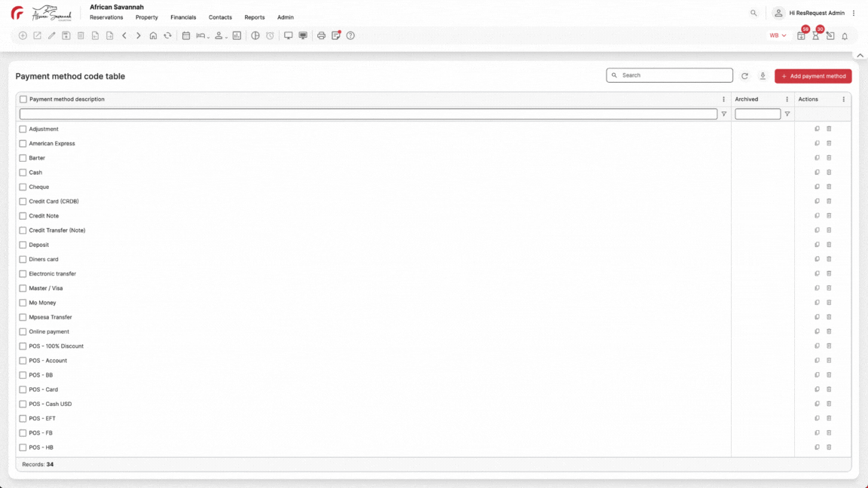Go forward using the right chevron toolbar icon

pos(139,35)
